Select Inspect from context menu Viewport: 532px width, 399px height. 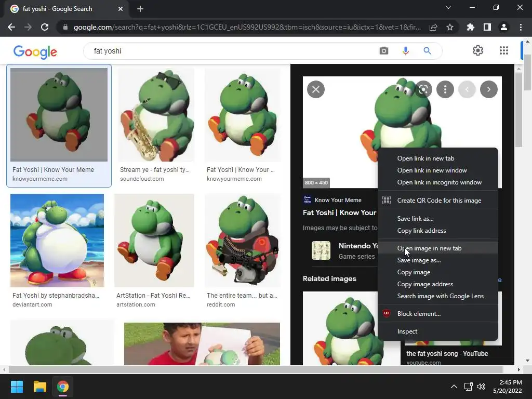[437, 331]
